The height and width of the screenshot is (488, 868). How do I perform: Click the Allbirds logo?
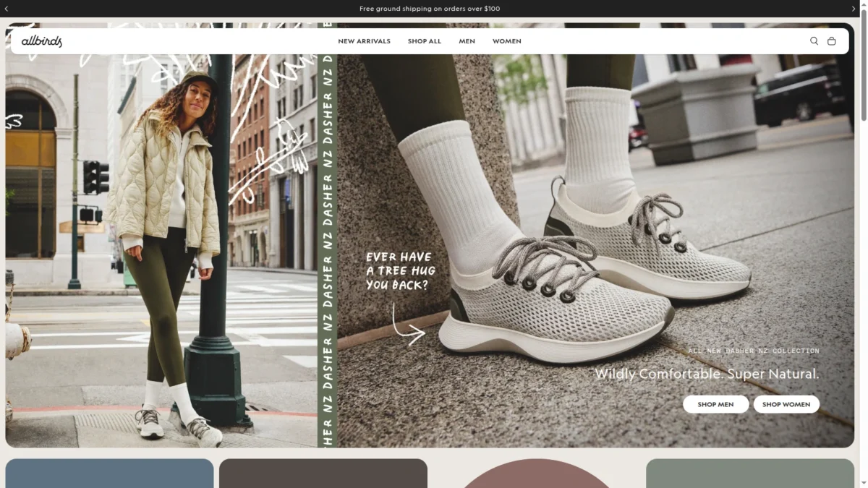pos(42,41)
